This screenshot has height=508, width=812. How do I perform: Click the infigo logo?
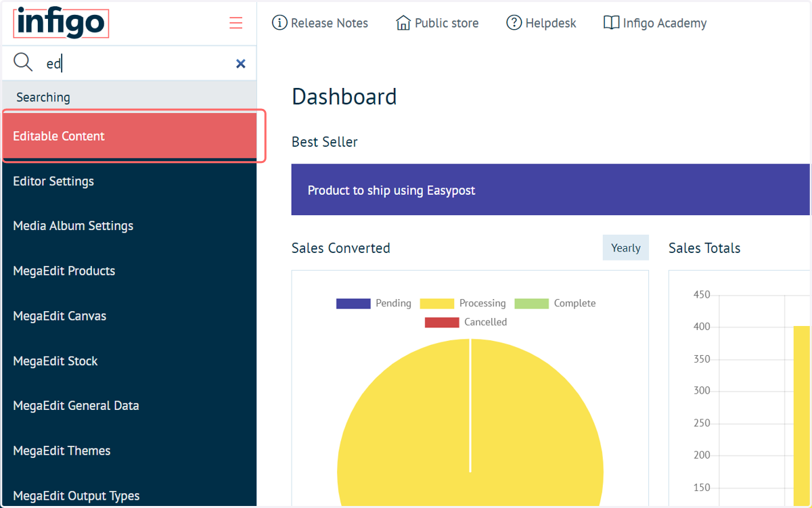pos(60,23)
